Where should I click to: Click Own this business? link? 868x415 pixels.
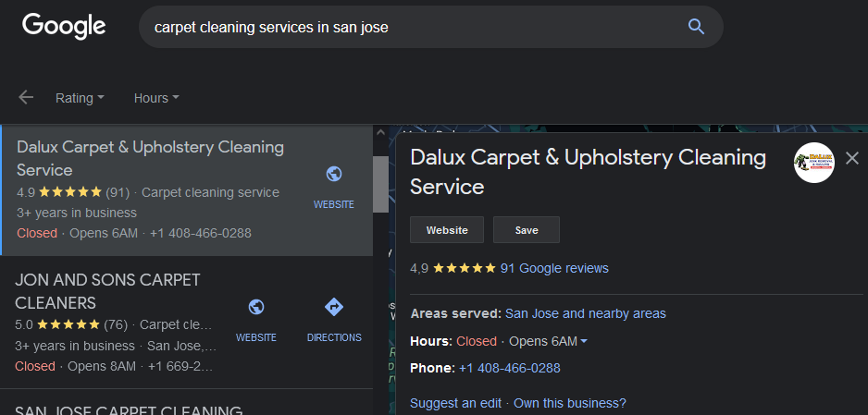point(570,403)
